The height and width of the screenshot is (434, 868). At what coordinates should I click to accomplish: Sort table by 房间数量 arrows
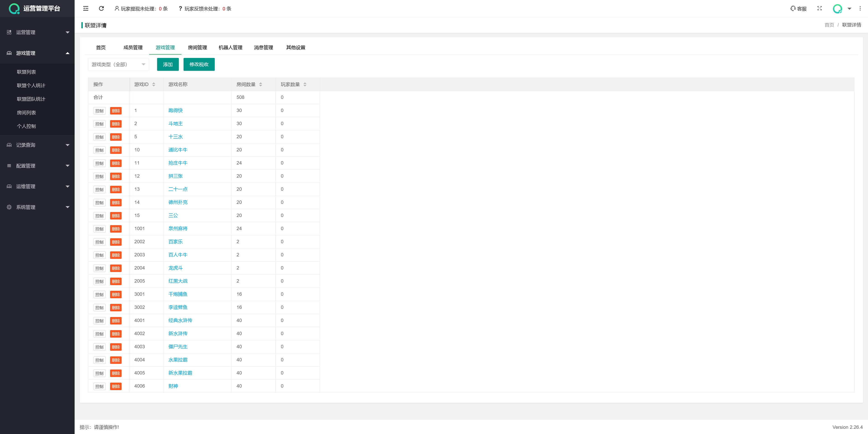coord(260,84)
